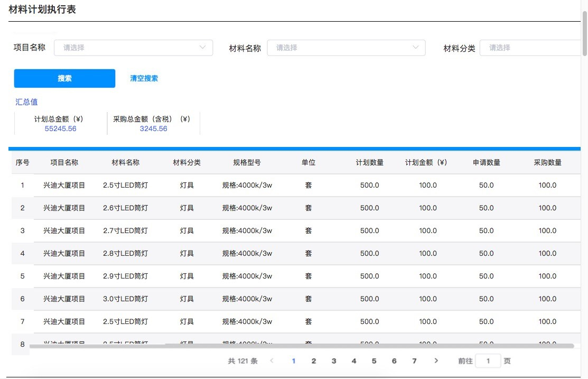
Task: Go to next page arrow
Action: tap(436, 361)
